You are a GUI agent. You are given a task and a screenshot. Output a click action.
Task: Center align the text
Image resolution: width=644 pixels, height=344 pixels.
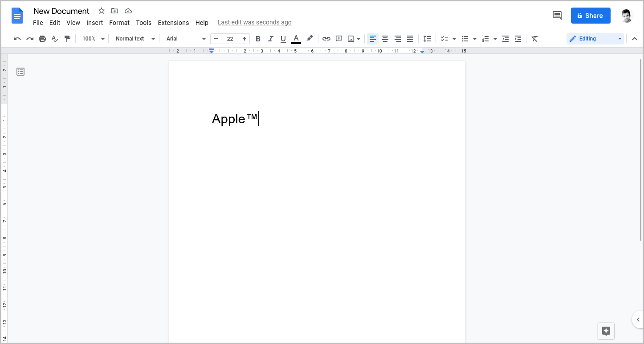(385, 39)
